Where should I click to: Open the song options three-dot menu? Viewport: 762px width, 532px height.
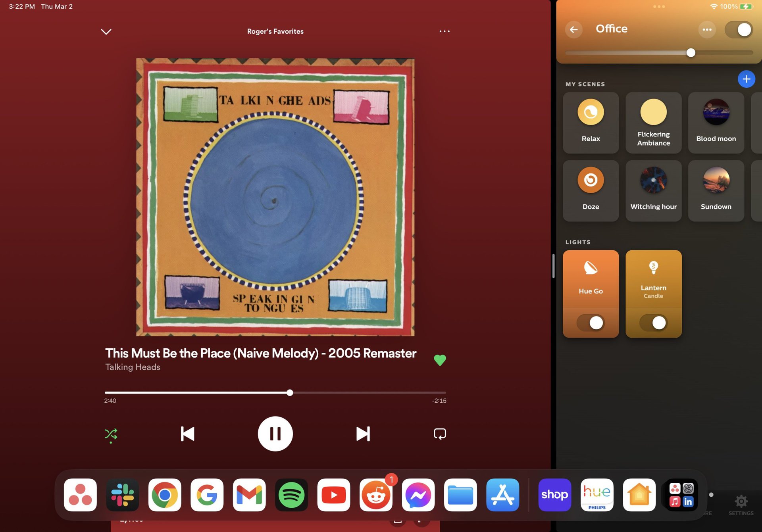point(444,31)
